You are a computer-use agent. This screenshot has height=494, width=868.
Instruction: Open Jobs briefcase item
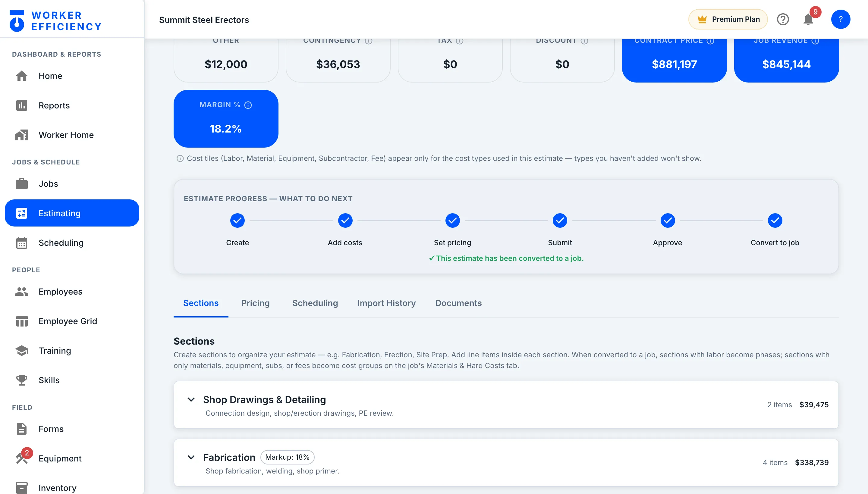72,184
